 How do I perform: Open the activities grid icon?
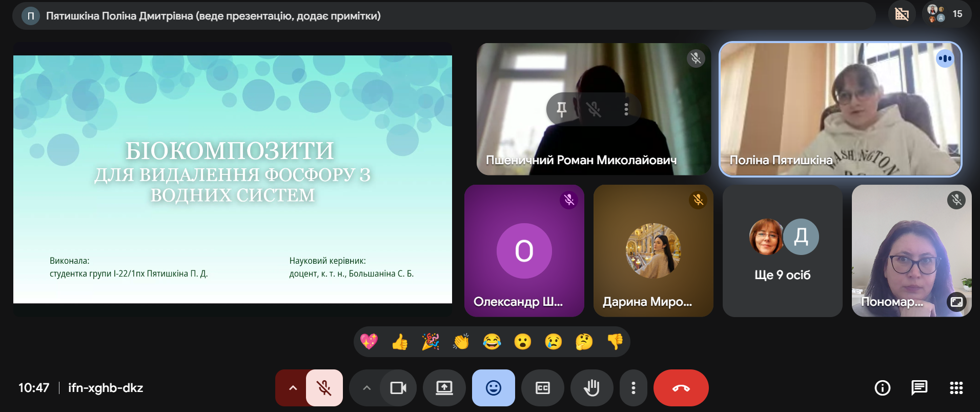click(x=956, y=388)
